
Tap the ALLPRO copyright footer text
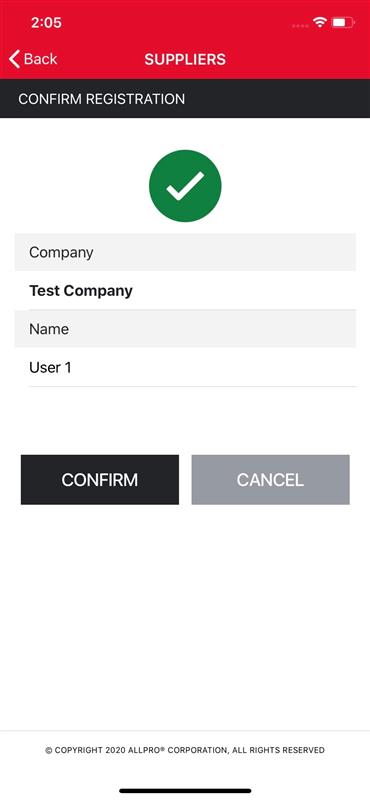(x=185, y=750)
